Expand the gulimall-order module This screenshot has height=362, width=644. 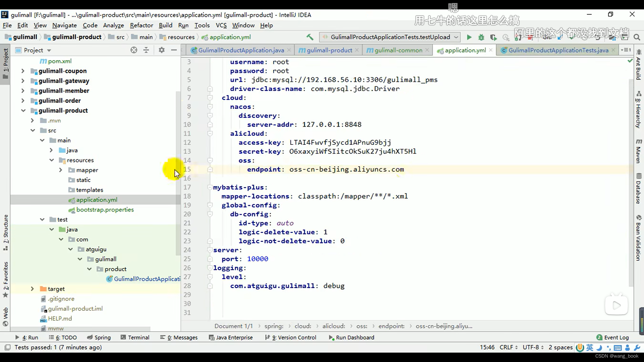tap(23, 101)
